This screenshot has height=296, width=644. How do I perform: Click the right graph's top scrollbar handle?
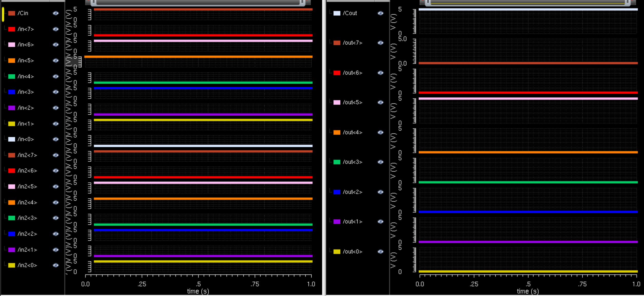point(527,2)
